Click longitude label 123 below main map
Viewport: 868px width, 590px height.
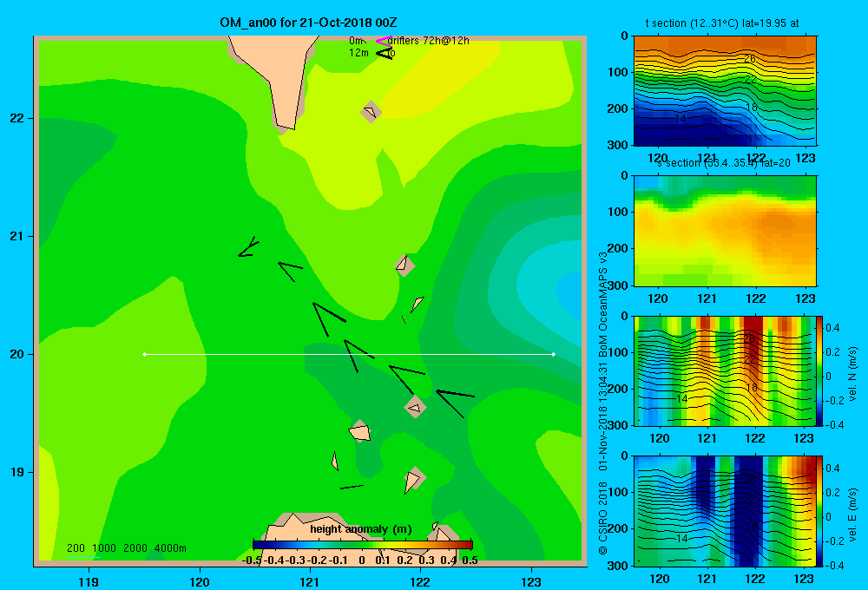click(x=531, y=581)
